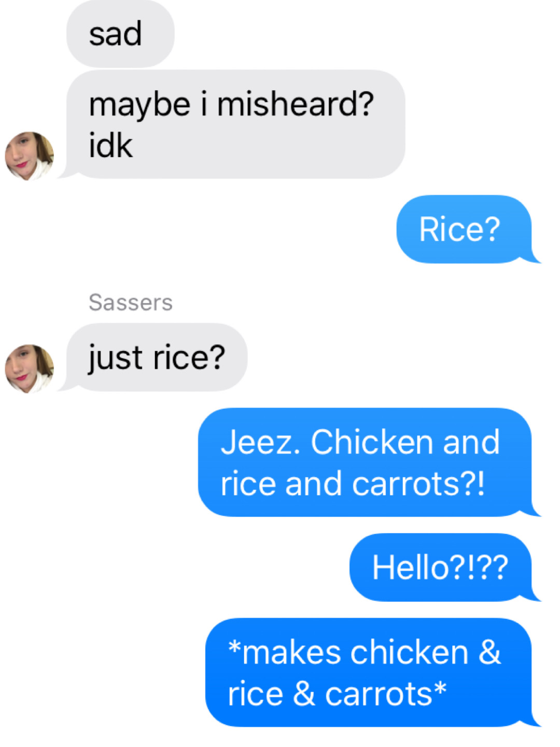Click "carrots*" in the last blue bubble

point(386,694)
